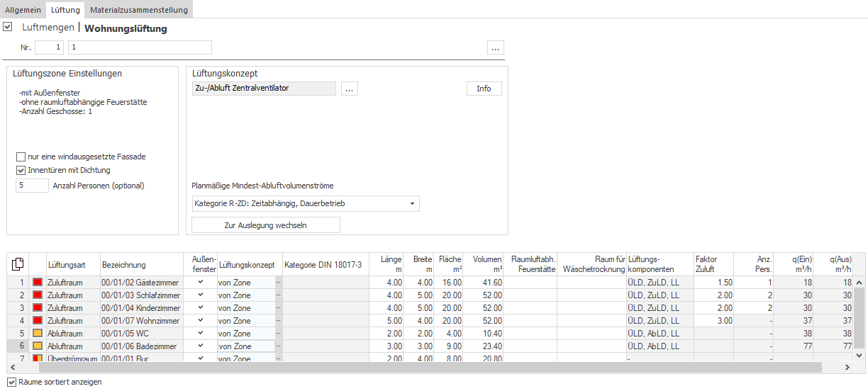868x391 pixels.
Task: Enable nur eine windausgesetzte Fassade
Action: (x=21, y=157)
